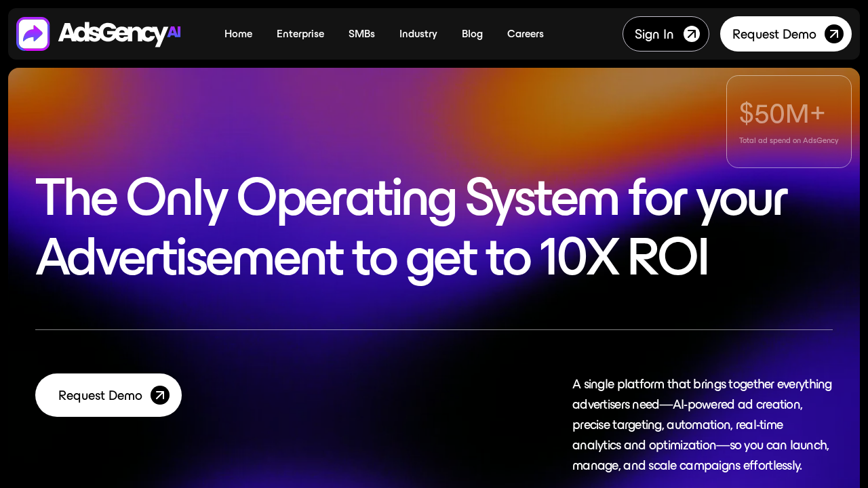Viewport: 868px width, 488px height.
Task: Click the platform description paragraph
Action: coord(702,424)
